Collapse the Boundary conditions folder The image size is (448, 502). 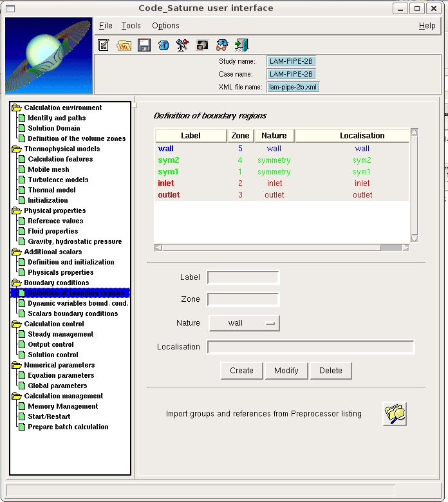pyautogui.click(x=16, y=283)
